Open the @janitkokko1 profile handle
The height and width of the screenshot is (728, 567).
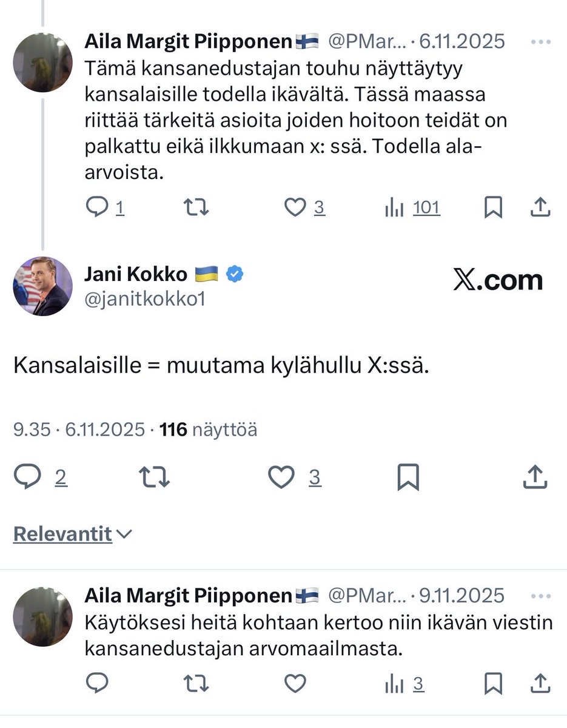(x=144, y=298)
